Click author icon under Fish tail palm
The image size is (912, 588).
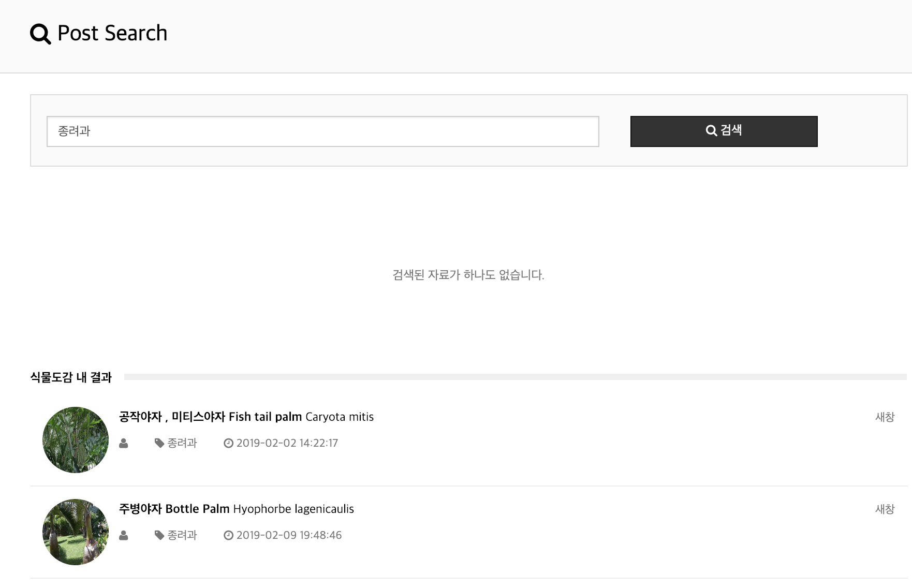click(x=124, y=444)
